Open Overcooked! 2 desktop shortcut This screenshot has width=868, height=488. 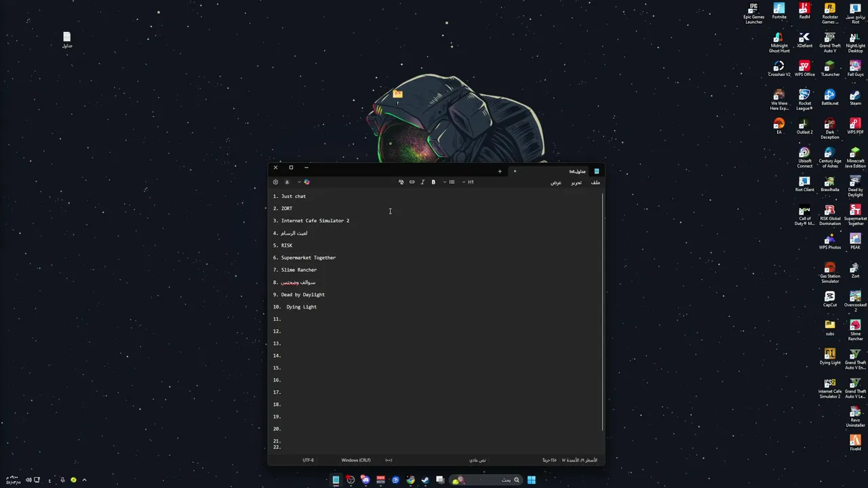(855, 302)
